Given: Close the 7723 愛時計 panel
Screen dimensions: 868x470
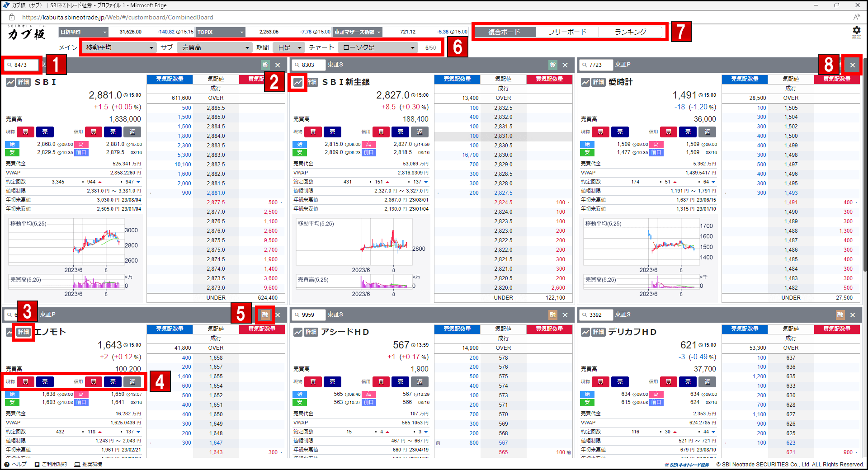Looking at the screenshot, I should 853,65.
